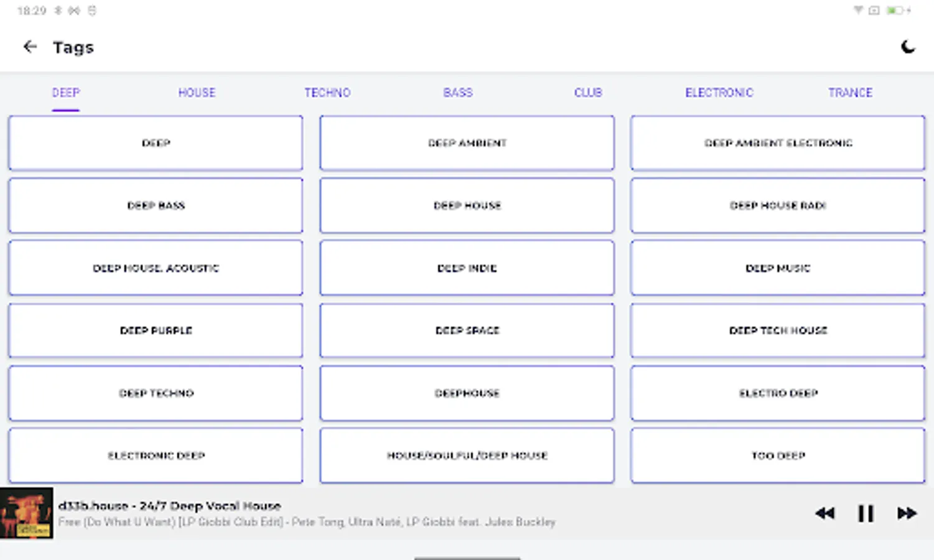The width and height of the screenshot is (934, 560).
Task: Open the ELECTRO DEEP tag
Action: [778, 393]
